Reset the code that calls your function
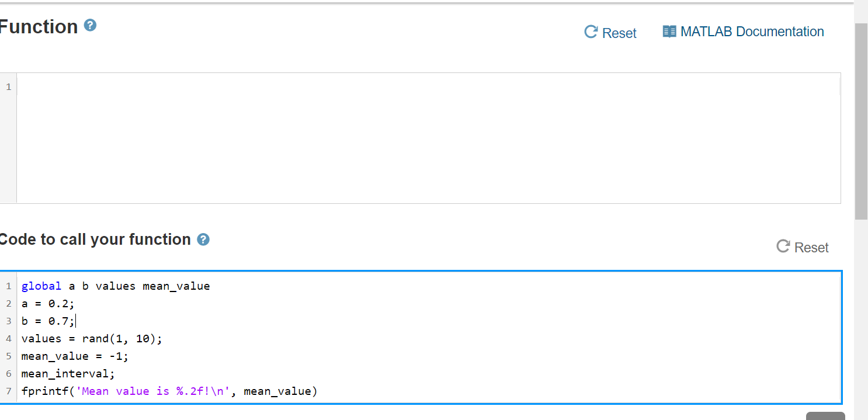Screen dimensions: 868x420 pos(802,247)
